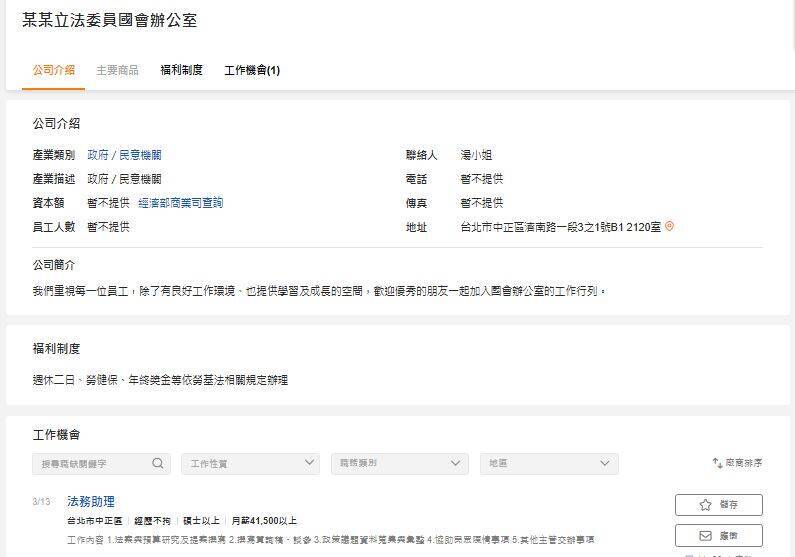Expand the 地區 dropdown

pos(549,464)
